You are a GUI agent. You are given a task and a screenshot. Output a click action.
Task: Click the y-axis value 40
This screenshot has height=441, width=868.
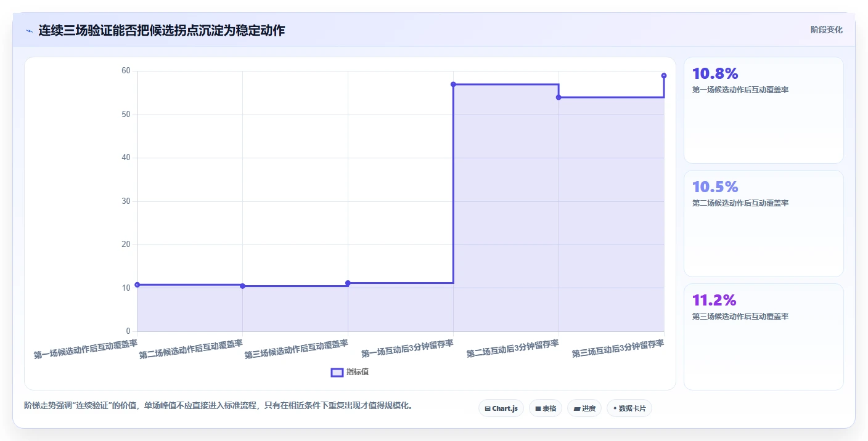(126, 158)
